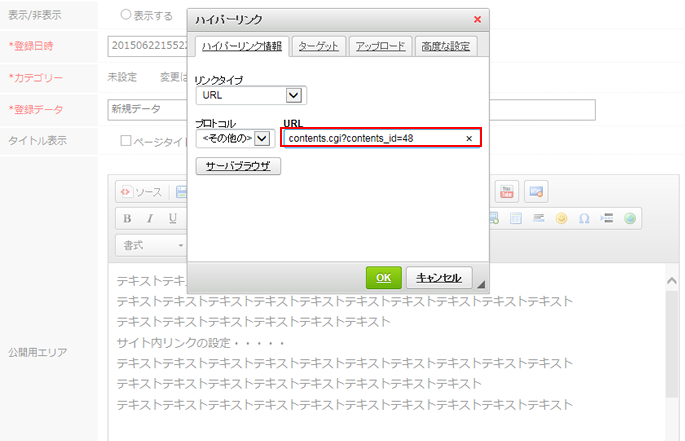This screenshot has width=685, height=441.
Task: Click into the URL input field
Action: pos(370,138)
